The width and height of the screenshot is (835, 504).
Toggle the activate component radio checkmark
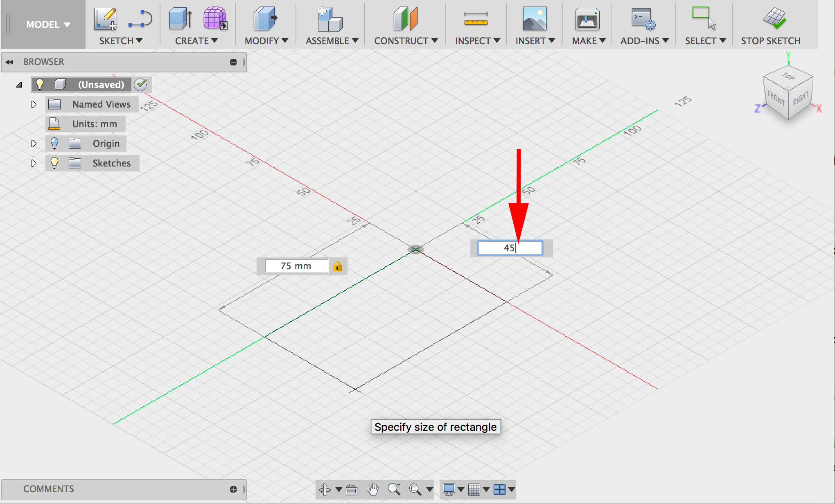pos(141,85)
